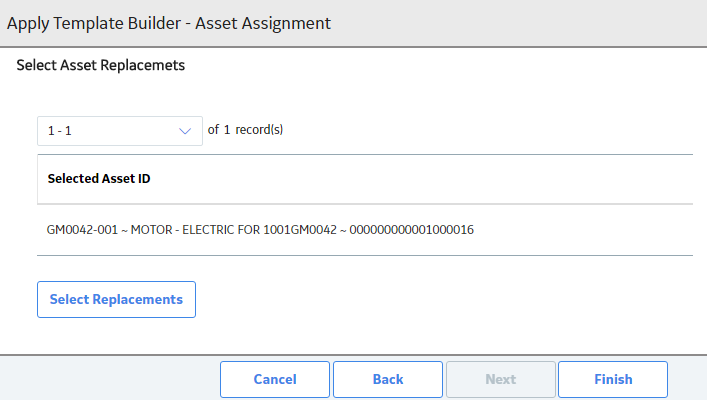
Task: Go back with the Back button
Action: tap(388, 379)
